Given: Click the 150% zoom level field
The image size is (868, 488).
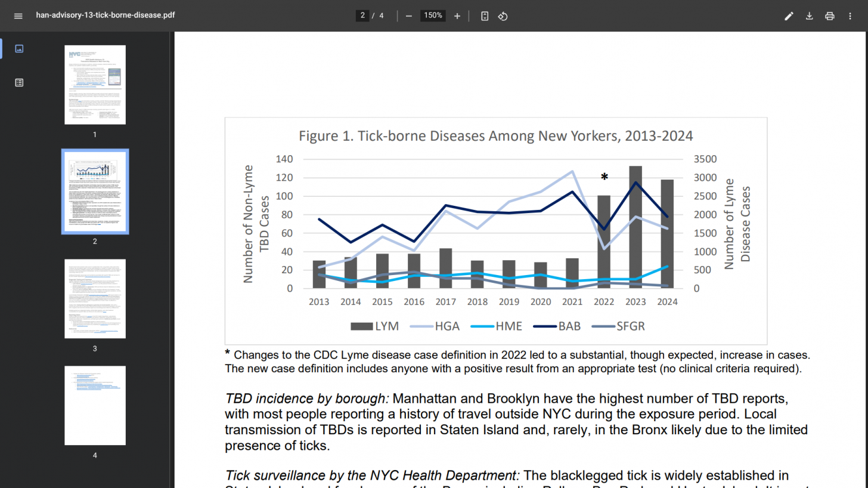Looking at the screenshot, I should [x=433, y=16].
